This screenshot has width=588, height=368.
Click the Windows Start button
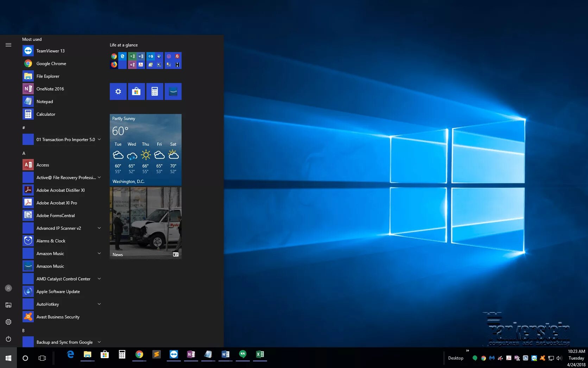(8, 358)
